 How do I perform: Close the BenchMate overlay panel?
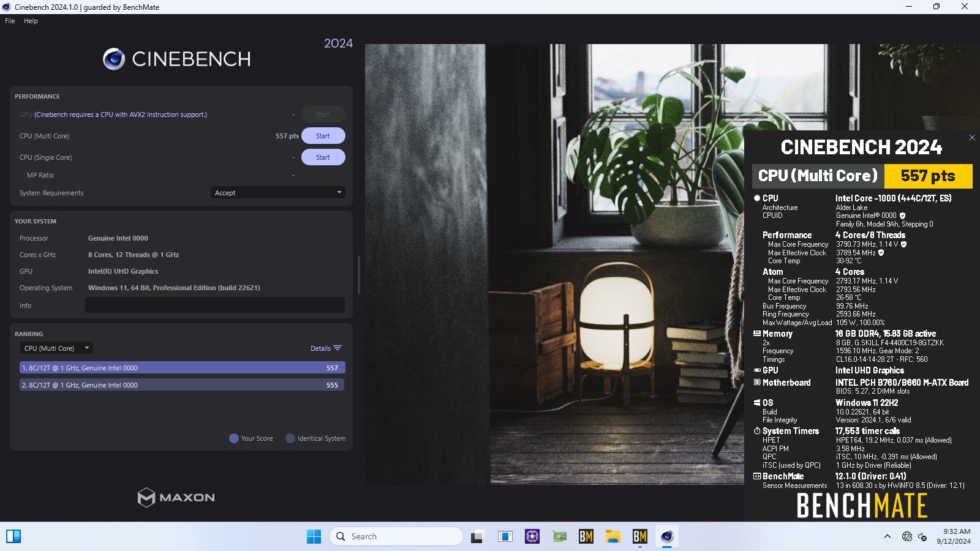point(972,138)
